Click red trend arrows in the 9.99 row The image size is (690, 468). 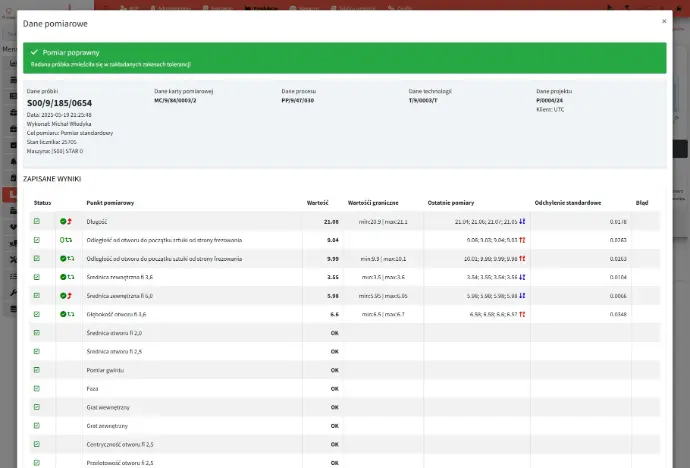point(522,259)
